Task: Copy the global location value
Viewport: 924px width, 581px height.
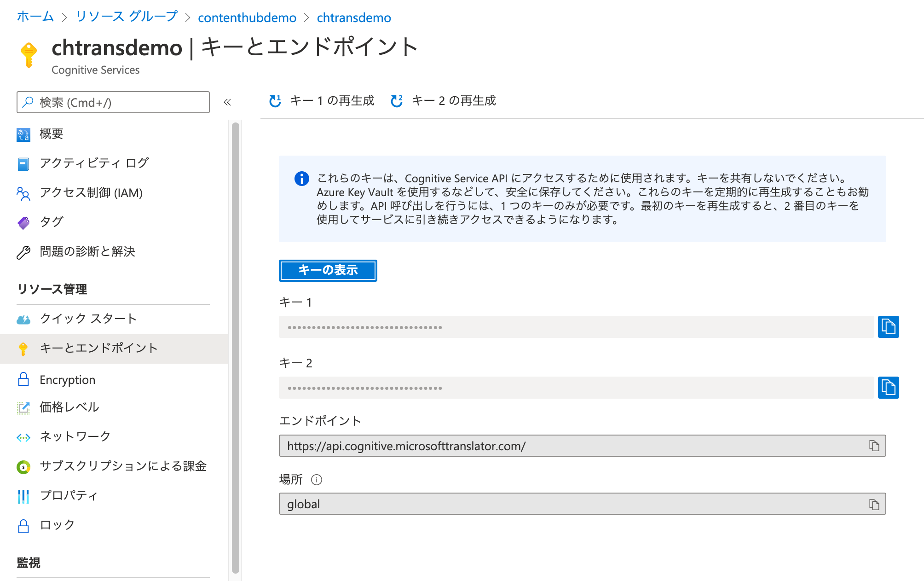Action: click(874, 504)
